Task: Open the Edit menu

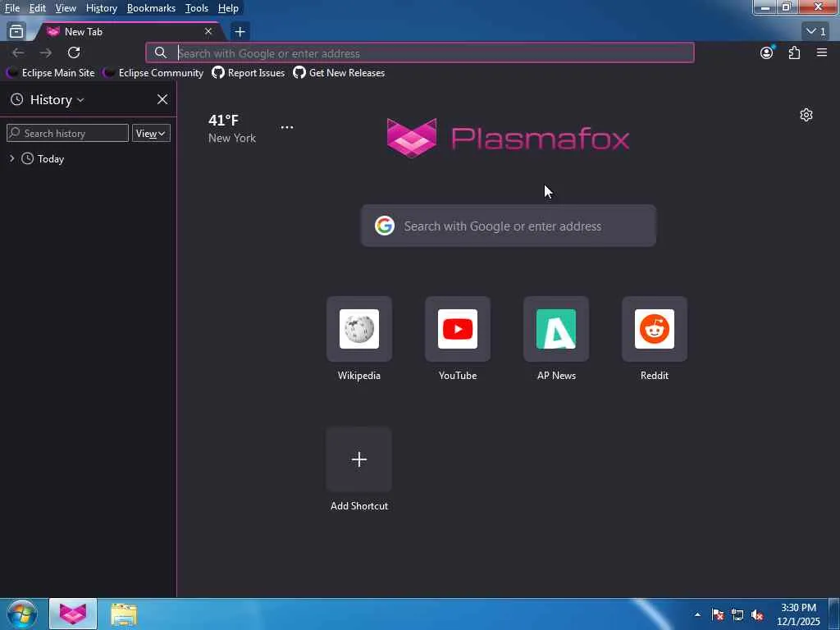Action: tap(37, 8)
